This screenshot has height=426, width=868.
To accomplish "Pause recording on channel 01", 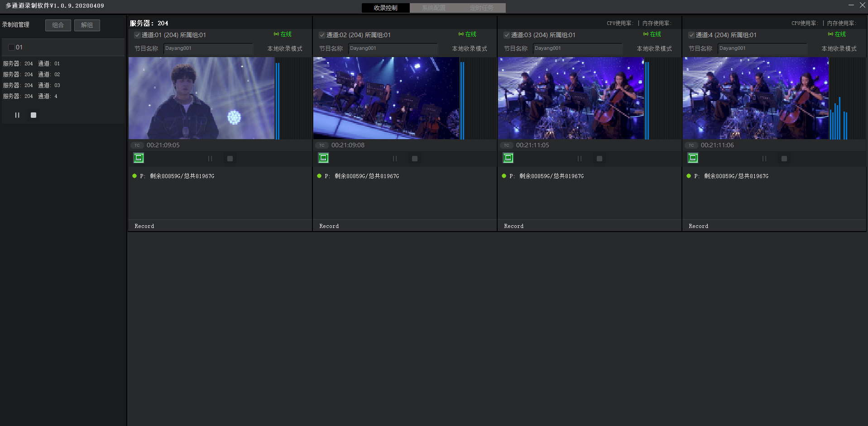I will (210, 159).
